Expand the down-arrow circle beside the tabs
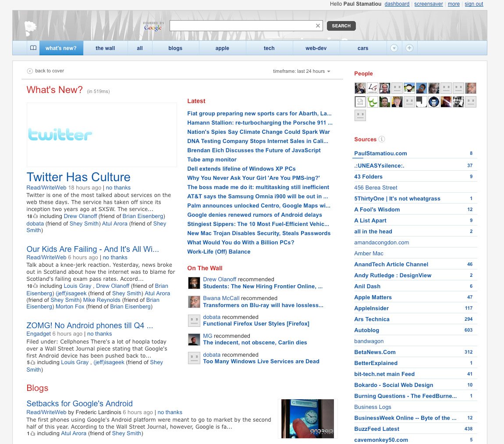 click(x=394, y=48)
